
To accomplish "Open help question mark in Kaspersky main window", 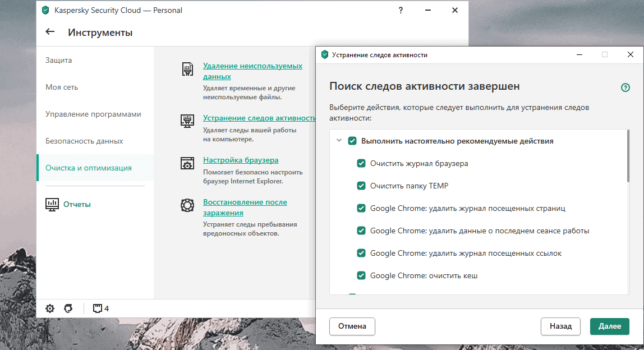I will (401, 10).
